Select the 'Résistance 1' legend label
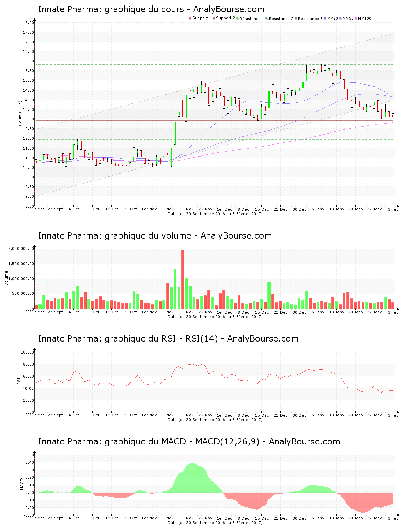412x532 pixels. [252, 18]
